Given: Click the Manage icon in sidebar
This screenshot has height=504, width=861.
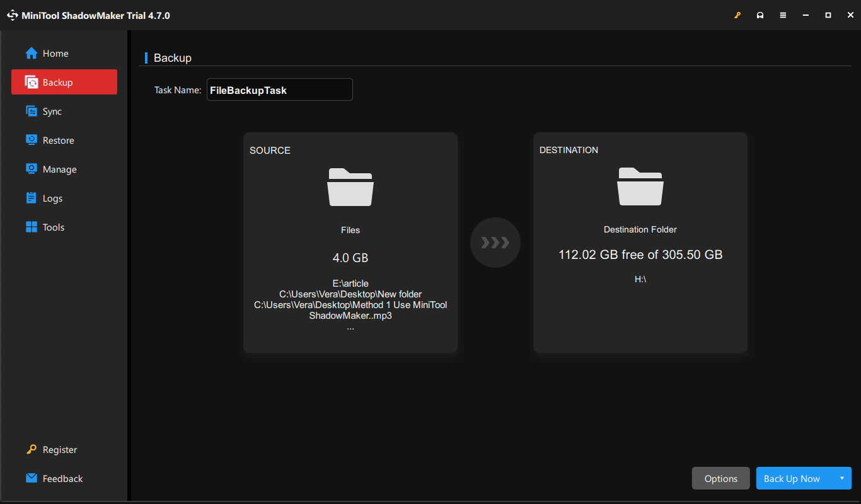Looking at the screenshot, I should pyautogui.click(x=32, y=169).
